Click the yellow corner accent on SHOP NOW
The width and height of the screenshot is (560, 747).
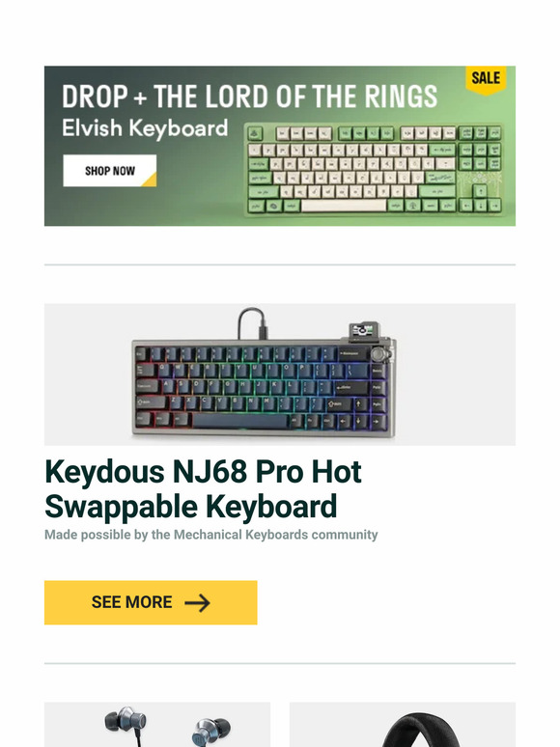pos(150,180)
